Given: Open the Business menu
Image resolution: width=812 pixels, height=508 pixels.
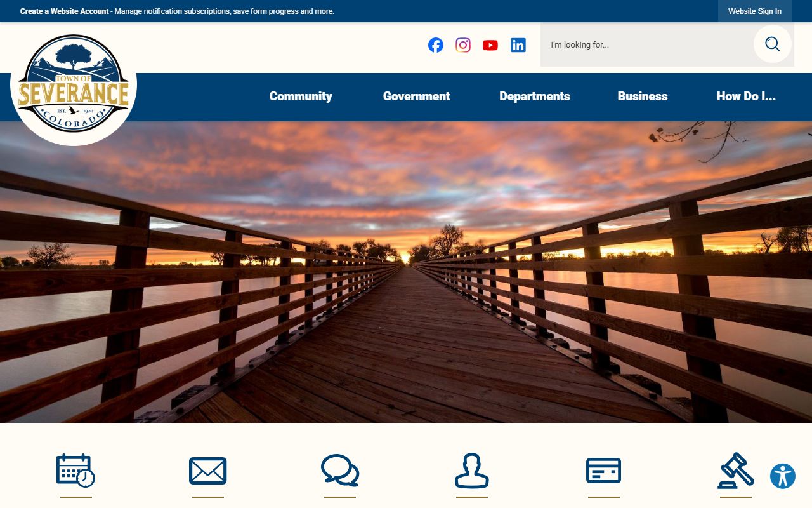Looking at the screenshot, I should [643, 97].
